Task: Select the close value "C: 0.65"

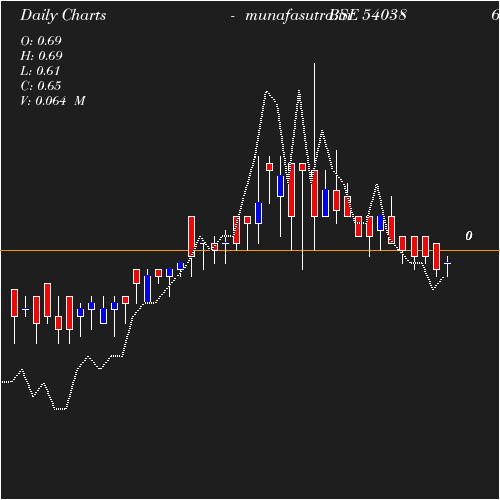Action: [x=41, y=86]
